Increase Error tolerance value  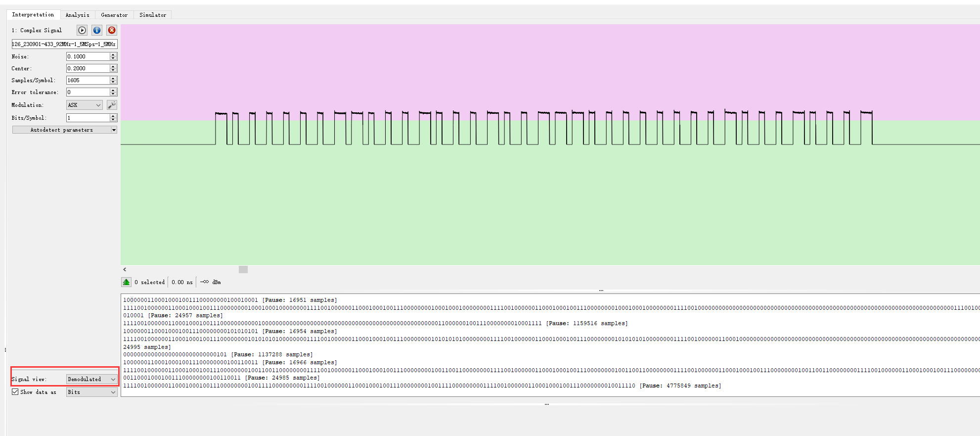coord(113,91)
